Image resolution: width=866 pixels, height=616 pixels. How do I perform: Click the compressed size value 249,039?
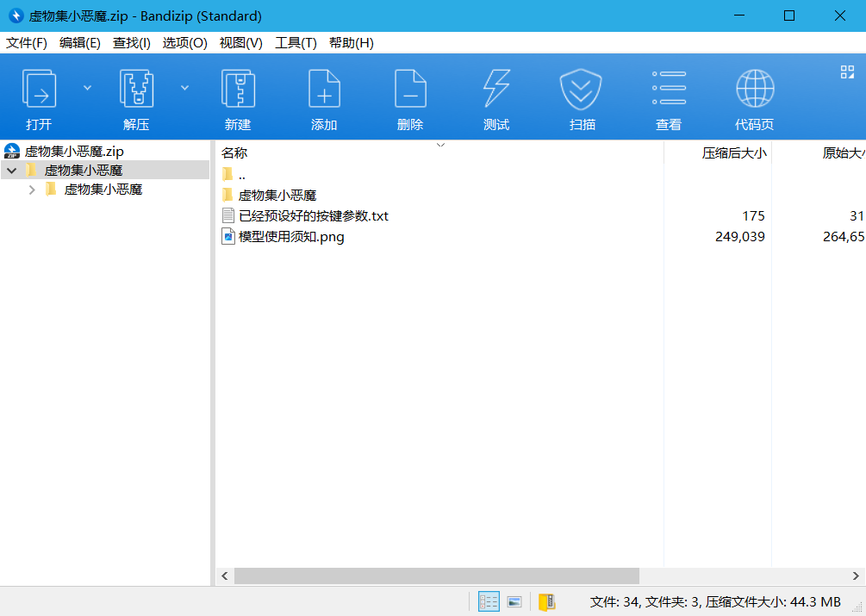[x=740, y=237]
